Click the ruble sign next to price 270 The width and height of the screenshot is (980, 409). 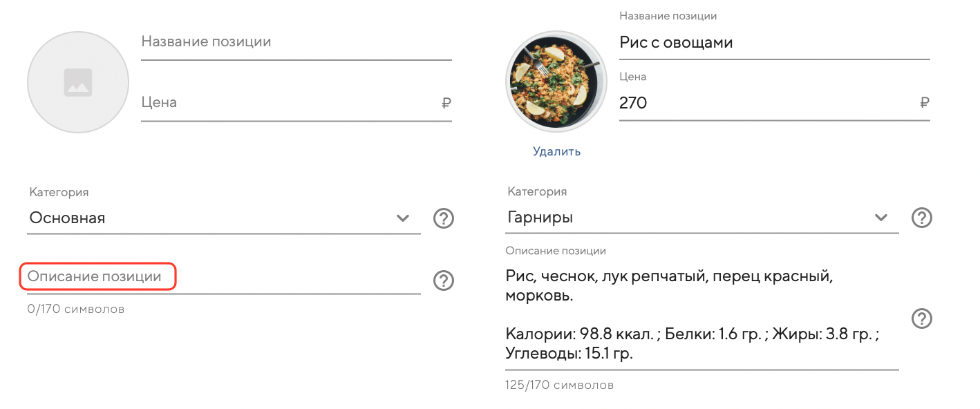(x=924, y=103)
